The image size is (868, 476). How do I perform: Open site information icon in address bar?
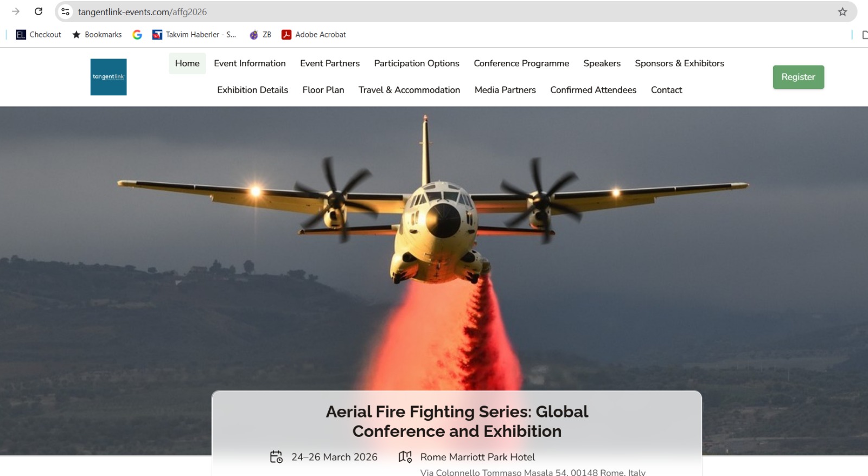click(65, 11)
